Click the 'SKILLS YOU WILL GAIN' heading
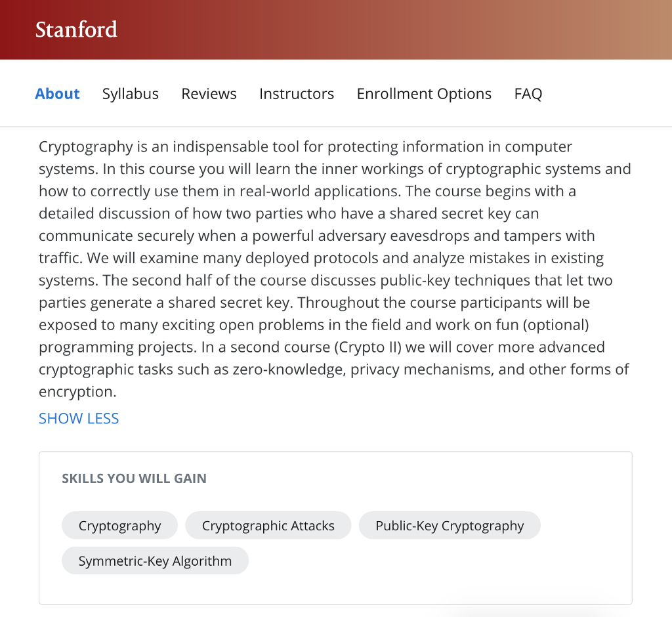The height and width of the screenshot is (617, 672). pyautogui.click(x=134, y=479)
